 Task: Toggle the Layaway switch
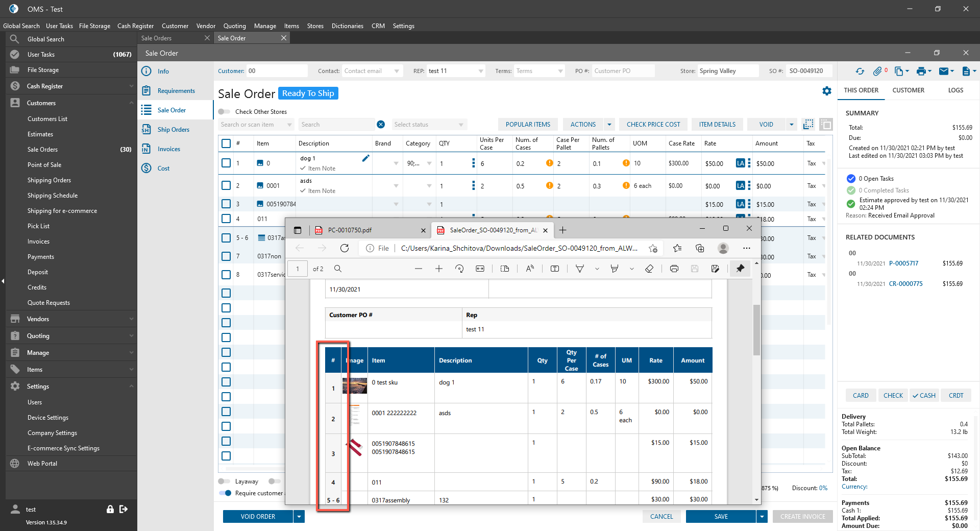tap(224, 481)
